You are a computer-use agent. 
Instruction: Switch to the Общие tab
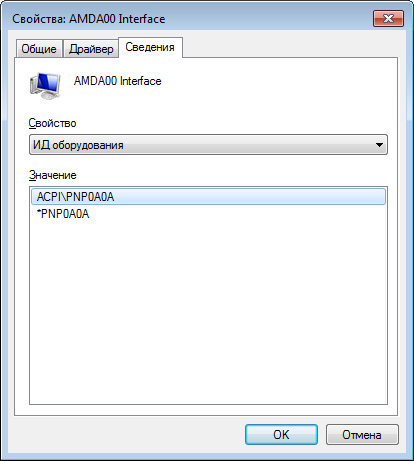tap(39, 49)
